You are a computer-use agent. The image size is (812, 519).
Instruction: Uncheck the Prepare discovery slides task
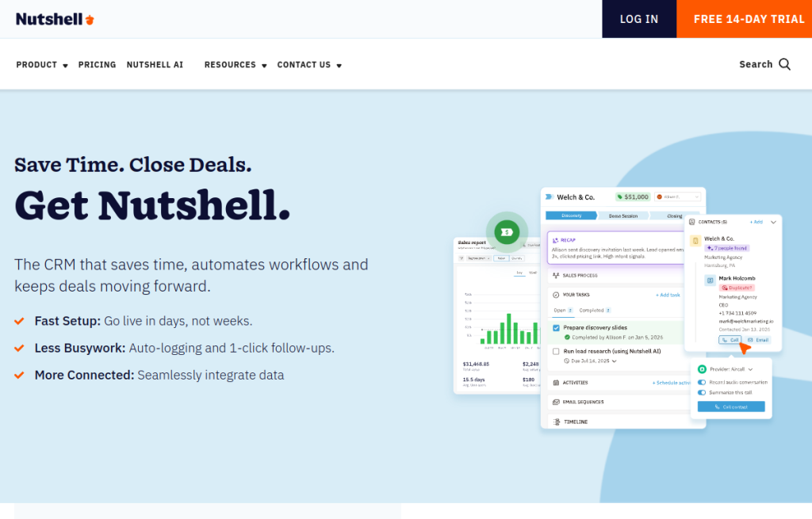[x=556, y=327]
